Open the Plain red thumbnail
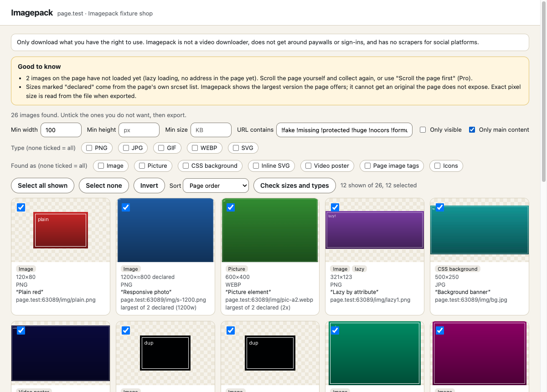Image resolution: width=547 pixels, height=392 pixels. click(61, 230)
